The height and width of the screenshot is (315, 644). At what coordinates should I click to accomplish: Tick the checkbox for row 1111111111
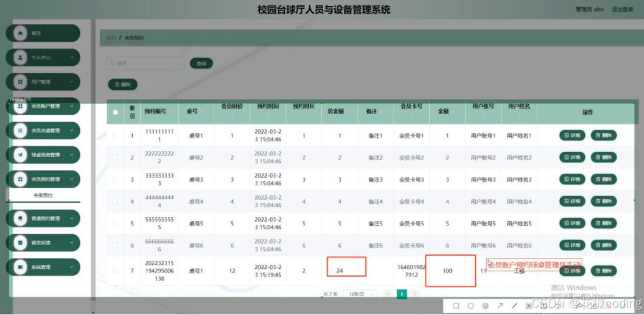[x=115, y=136]
